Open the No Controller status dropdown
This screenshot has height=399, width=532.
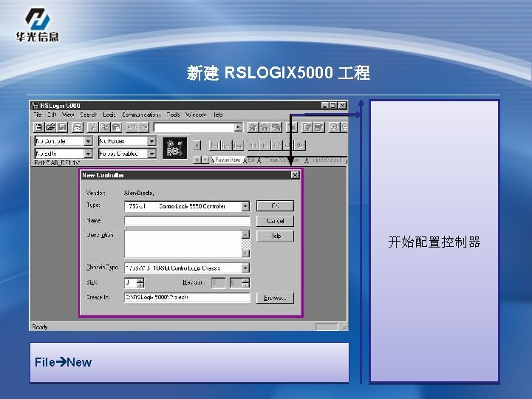coord(88,141)
